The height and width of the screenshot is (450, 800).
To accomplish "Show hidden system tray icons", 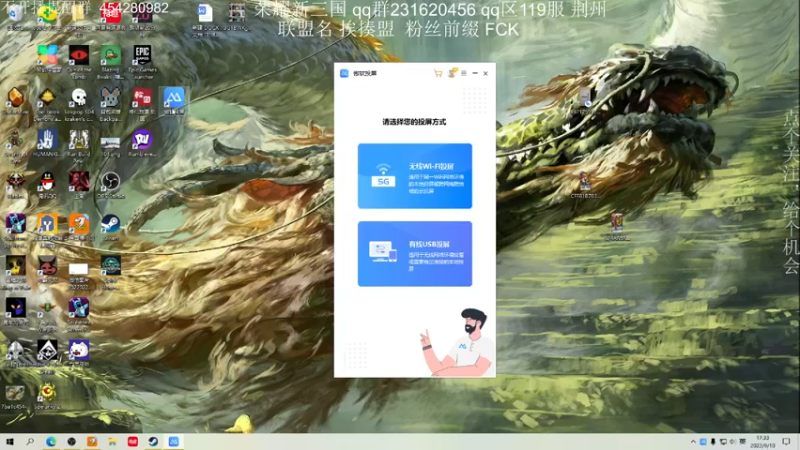I will (693, 442).
